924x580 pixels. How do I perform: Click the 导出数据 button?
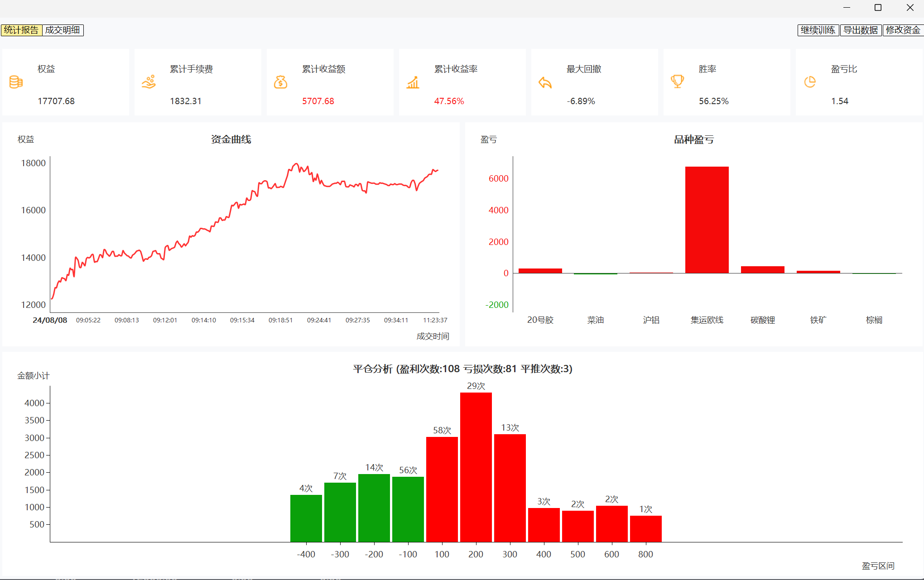pyautogui.click(x=860, y=30)
